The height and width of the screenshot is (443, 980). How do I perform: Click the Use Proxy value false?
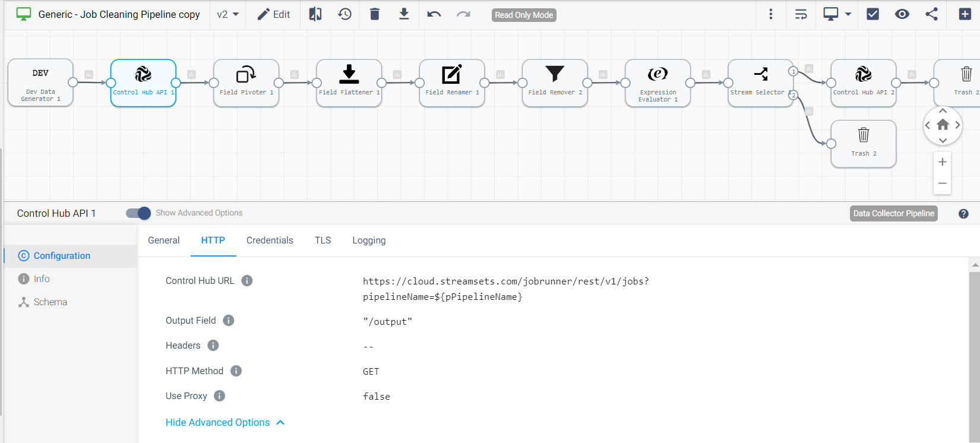coord(377,397)
